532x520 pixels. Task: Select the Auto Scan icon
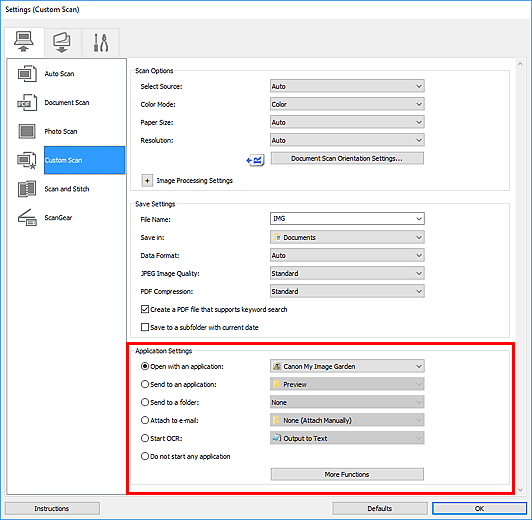tap(27, 74)
